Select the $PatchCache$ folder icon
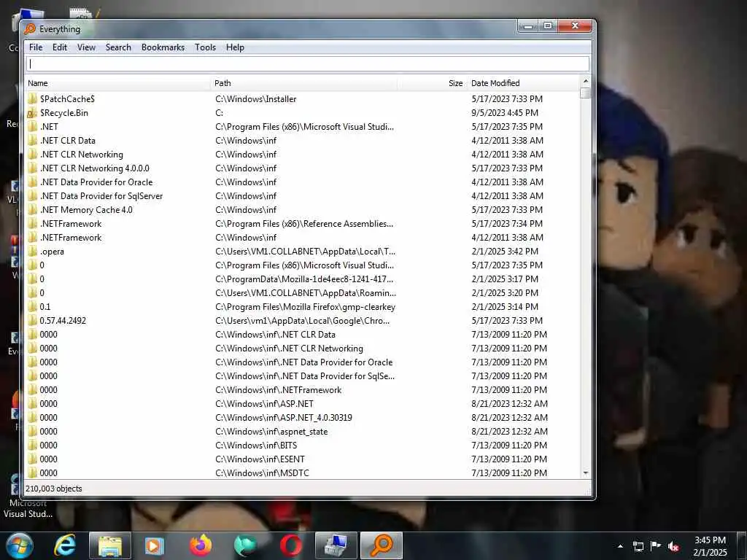Screen dimensions: 747x560 [32, 99]
